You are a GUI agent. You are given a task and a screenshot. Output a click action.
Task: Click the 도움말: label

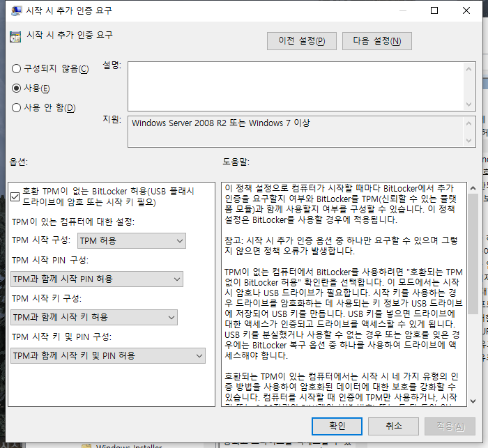click(236, 162)
